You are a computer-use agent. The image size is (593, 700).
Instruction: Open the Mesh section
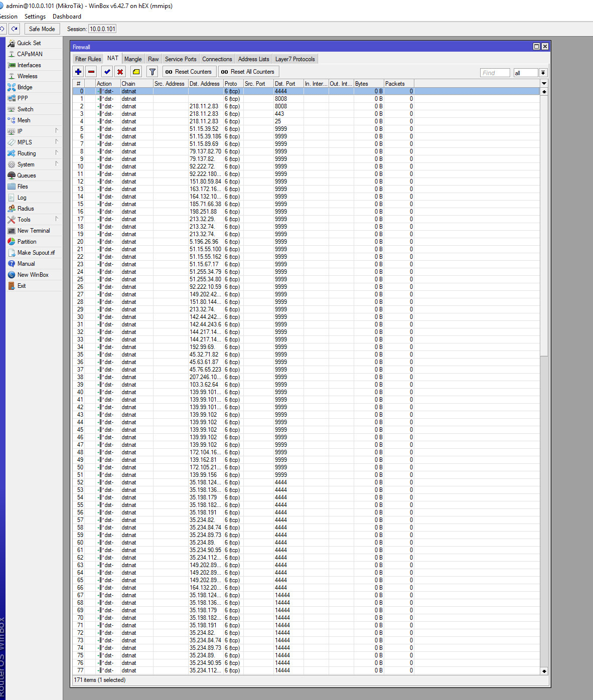24,120
